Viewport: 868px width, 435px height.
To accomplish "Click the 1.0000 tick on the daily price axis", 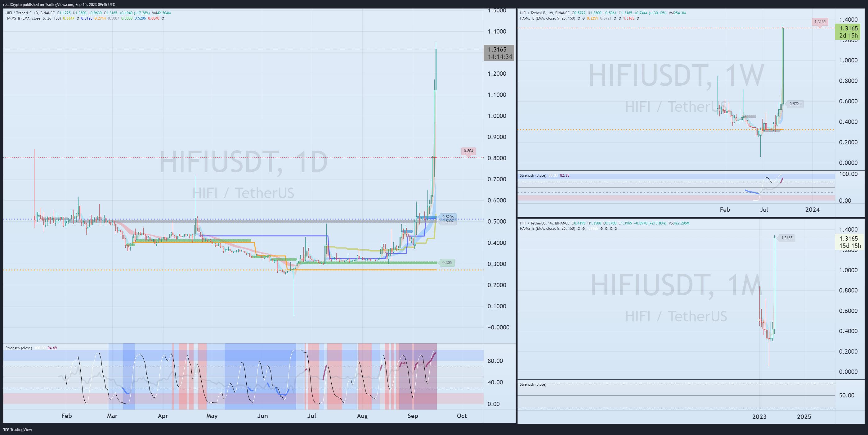I will 497,116.
